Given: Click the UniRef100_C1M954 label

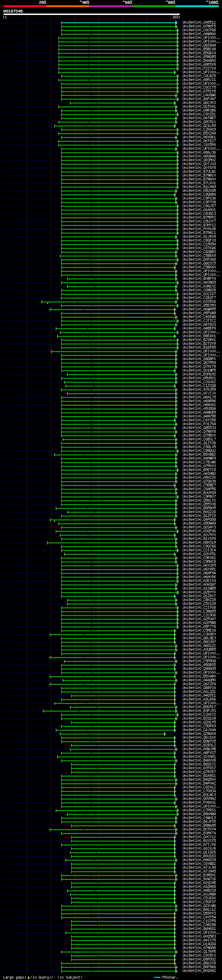Looking at the screenshot, I should [x=199, y=244].
